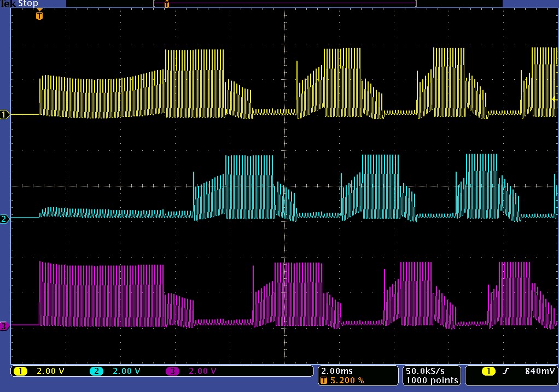This screenshot has height=392, width=559.
Task: Click the 50.0kS/s sample rate readout
Action: (x=425, y=371)
